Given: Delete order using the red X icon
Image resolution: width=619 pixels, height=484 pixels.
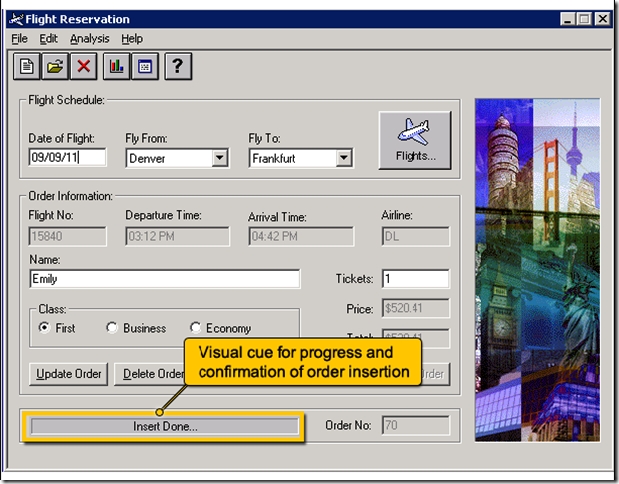Looking at the screenshot, I should (84, 66).
